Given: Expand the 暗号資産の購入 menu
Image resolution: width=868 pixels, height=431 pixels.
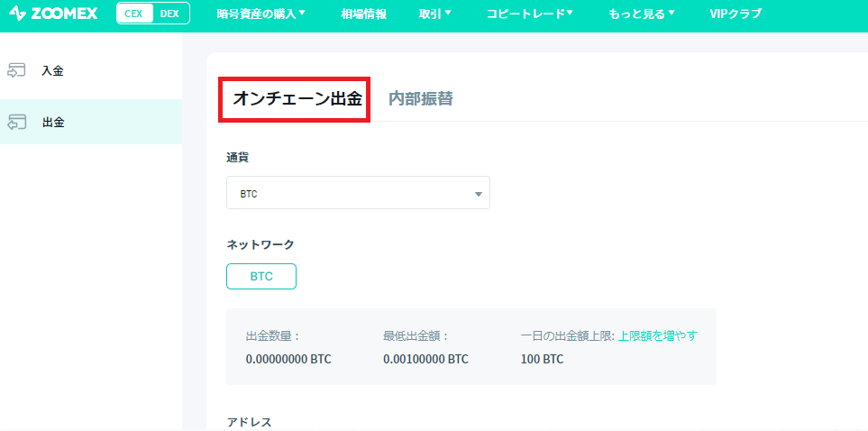Looking at the screenshot, I should [x=261, y=14].
